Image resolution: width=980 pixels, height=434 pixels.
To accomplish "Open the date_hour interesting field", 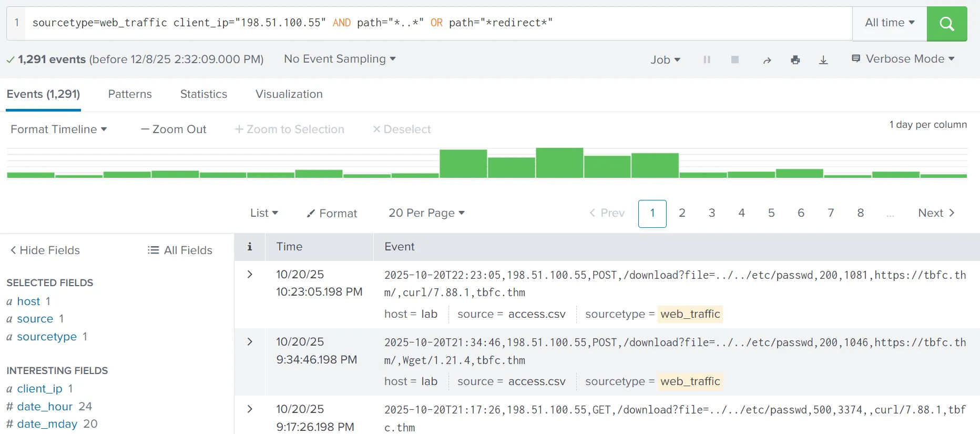I will pyautogui.click(x=45, y=407).
